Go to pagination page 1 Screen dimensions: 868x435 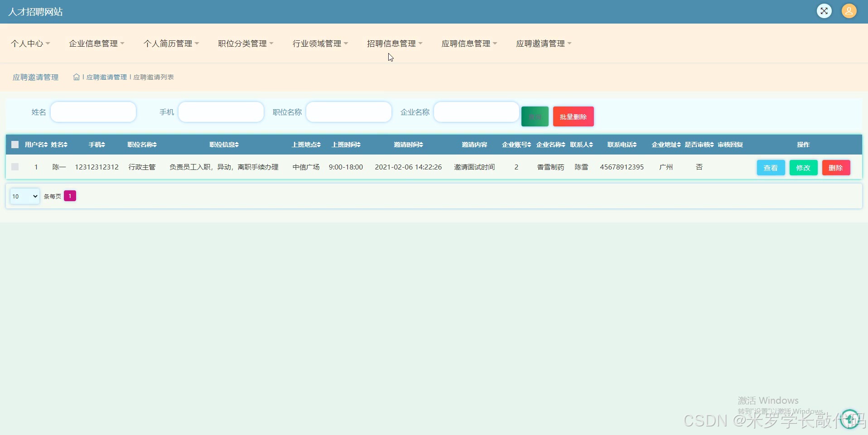(x=70, y=196)
